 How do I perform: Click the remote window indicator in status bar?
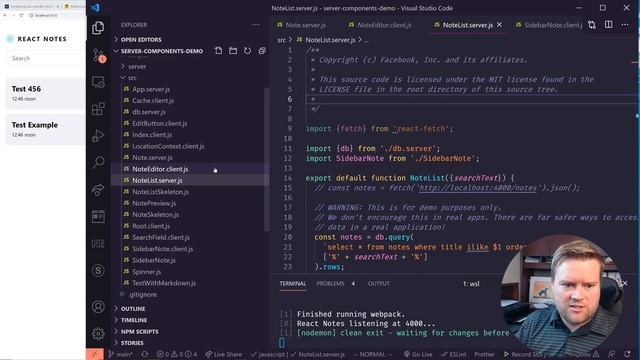pyautogui.click(x=95, y=354)
